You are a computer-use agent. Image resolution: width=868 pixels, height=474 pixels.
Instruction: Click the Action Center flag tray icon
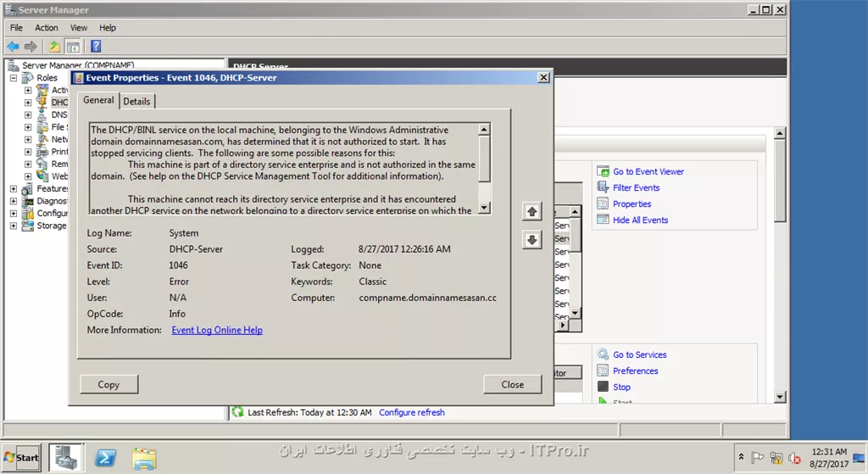(x=757, y=458)
